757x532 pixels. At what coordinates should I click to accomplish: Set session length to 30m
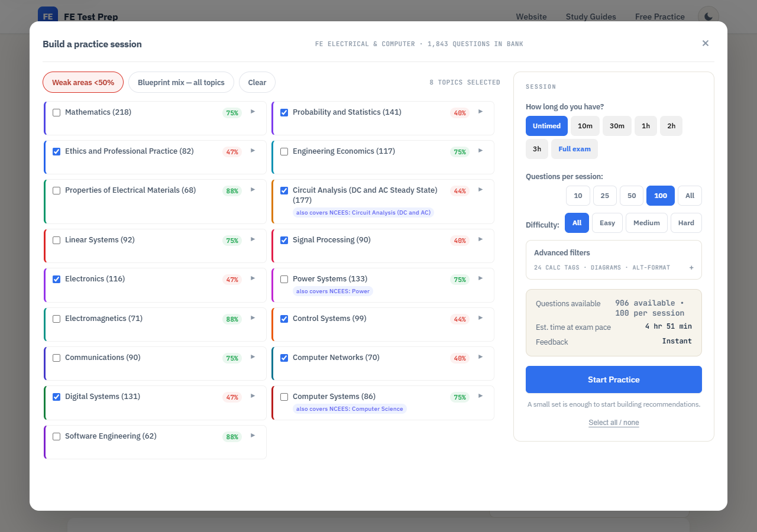tap(617, 126)
